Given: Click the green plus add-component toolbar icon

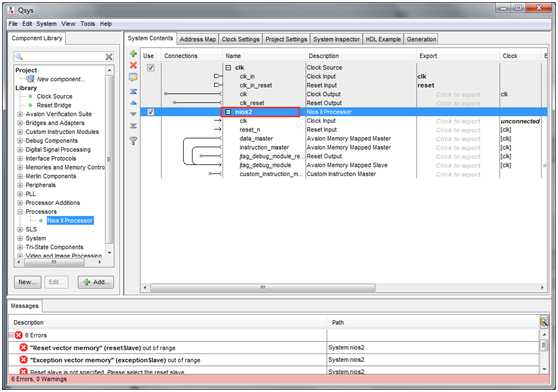Looking at the screenshot, I should [x=133, y=54].
